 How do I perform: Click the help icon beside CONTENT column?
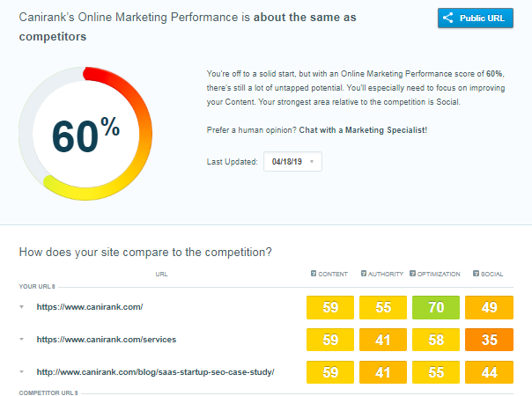pyautogui.click(x=314, y=274)
